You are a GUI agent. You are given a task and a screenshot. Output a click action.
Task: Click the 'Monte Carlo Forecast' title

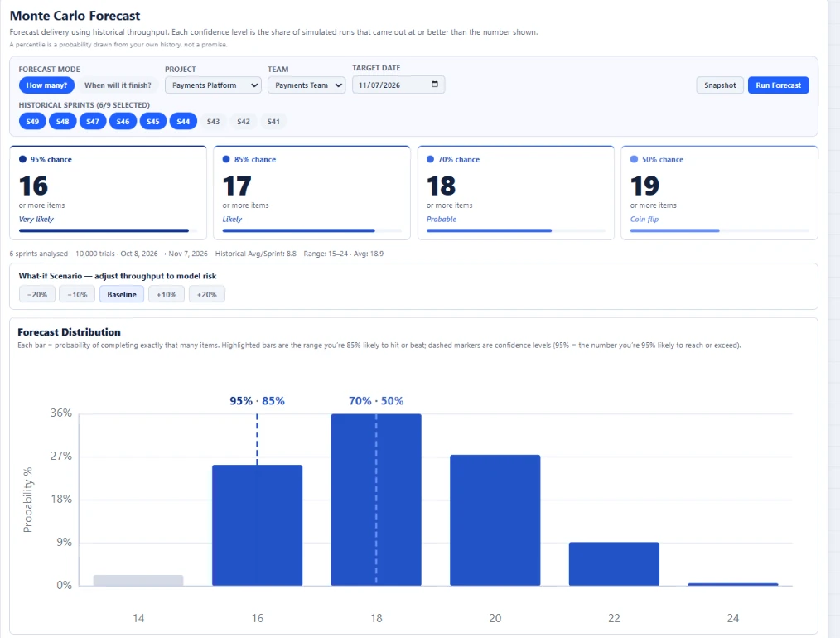tap(75, 16)
